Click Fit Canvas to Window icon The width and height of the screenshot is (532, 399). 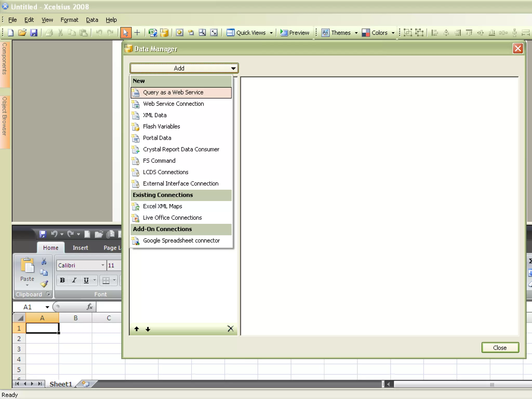click(214, 33)
